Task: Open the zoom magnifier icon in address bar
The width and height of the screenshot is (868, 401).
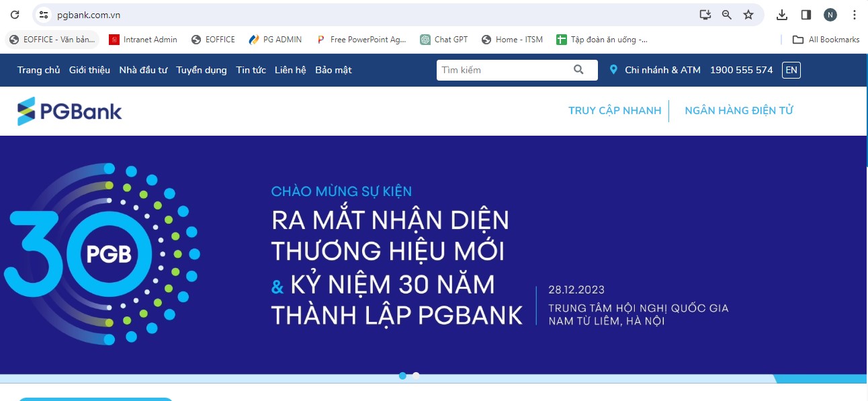Action: click(x=726, y=14)
